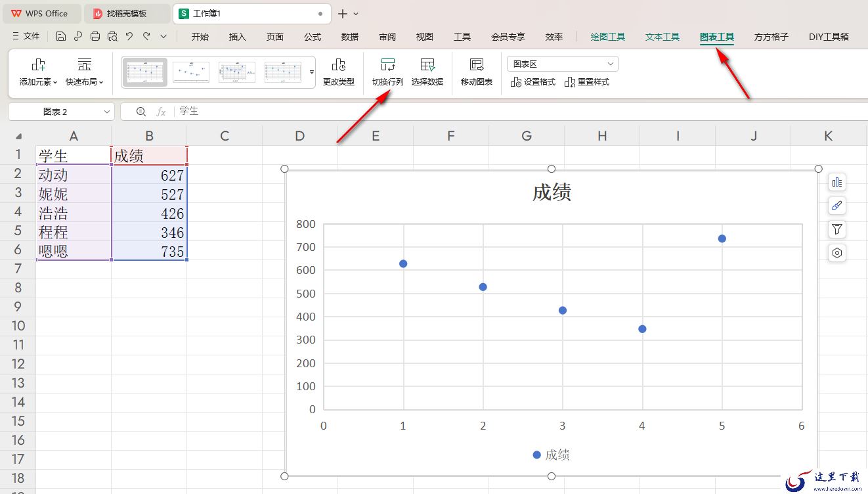Switch to the 视图 ribbon tab
The width and height of the screenshot is (868, 494).
pyautogui.click(x=425, y=37)
